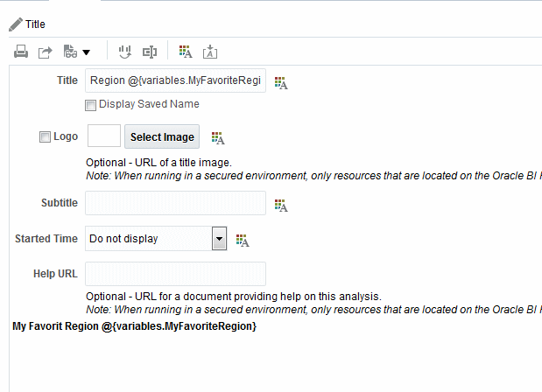Click the refresh results icon in toolbar

[x=125, y=52]
